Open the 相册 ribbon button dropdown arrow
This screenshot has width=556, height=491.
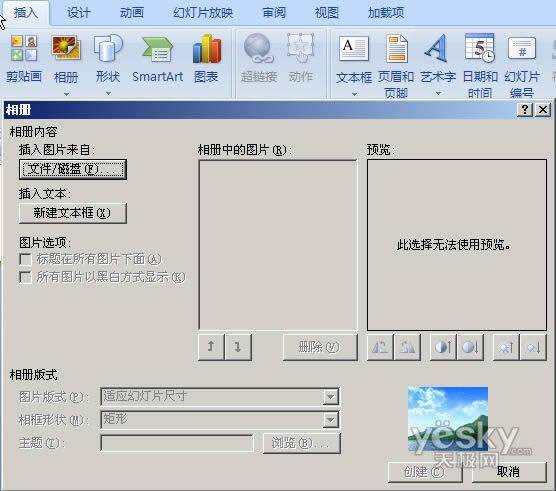pos(66,94)
